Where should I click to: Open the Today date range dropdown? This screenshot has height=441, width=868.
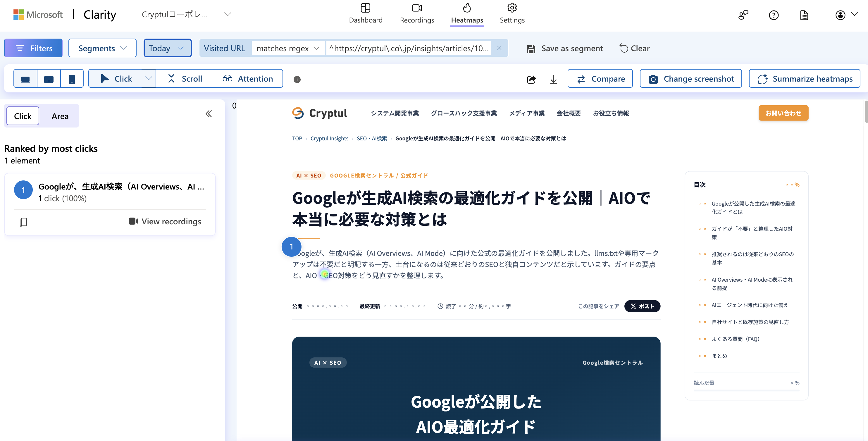[x=168, y=48]
